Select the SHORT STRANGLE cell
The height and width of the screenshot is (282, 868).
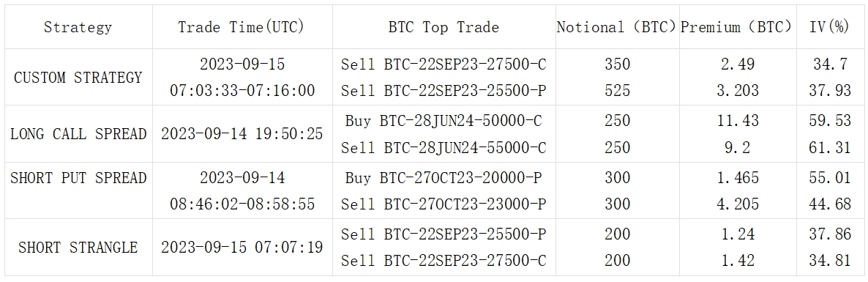pos(78,247)
